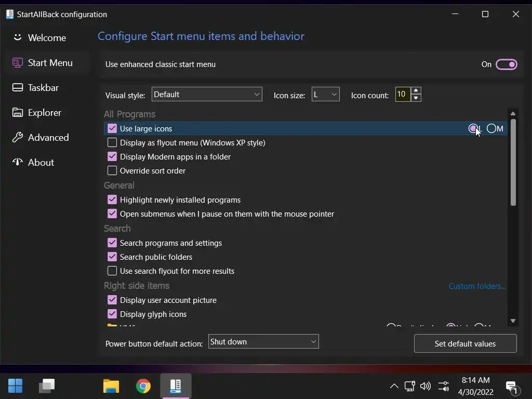Open the Start Menu section
This screenshot has height=399, width=532.
[47, 63]
